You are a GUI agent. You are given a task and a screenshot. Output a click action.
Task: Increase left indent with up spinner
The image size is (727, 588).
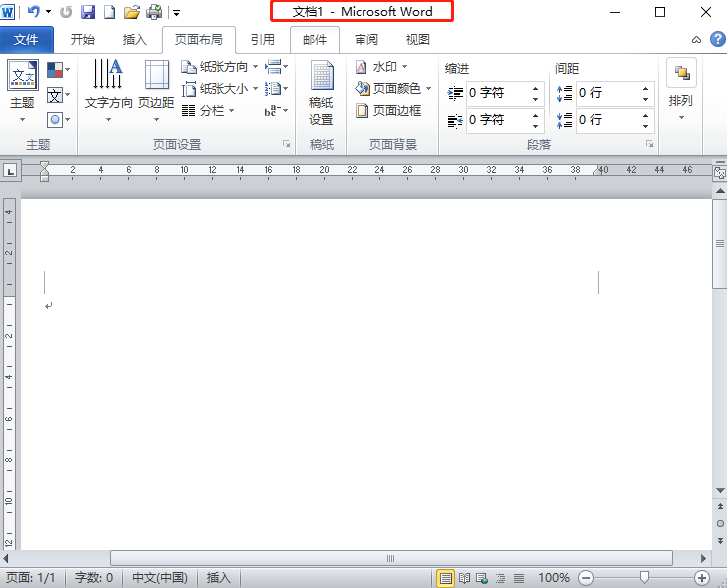tap(535, 88)
